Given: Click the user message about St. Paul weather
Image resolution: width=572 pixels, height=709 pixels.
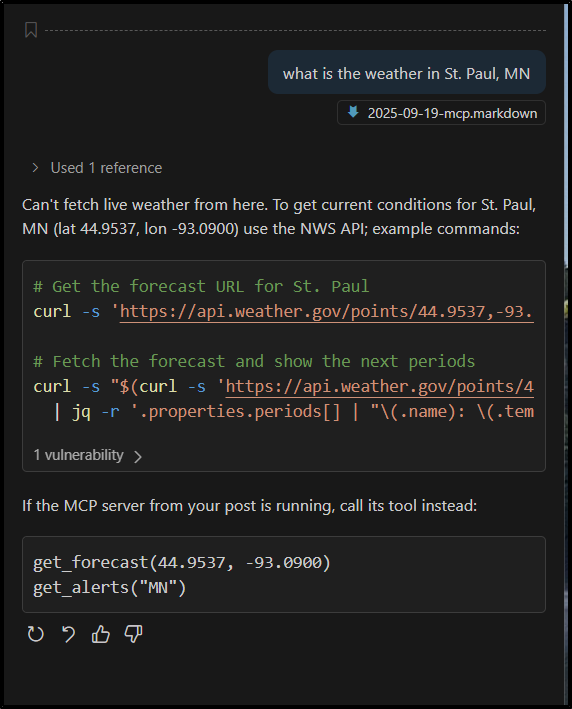Looking at the screenshot, I should click(407, 72).
